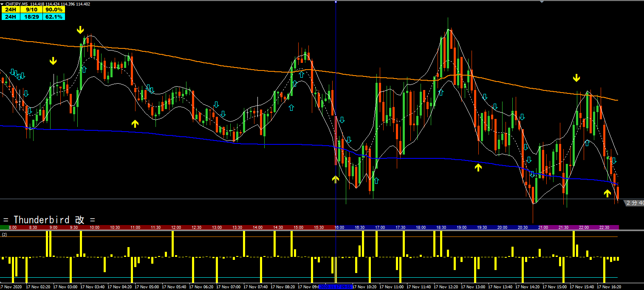Click the 24H cell in the yellow row
The height and width of the screenshot is (290, 644).
coord(11,10)
